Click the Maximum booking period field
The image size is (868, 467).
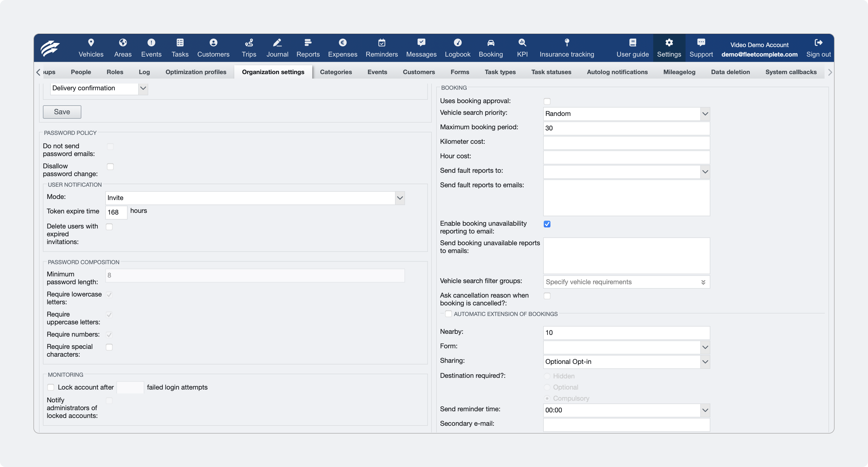point(626,128)
